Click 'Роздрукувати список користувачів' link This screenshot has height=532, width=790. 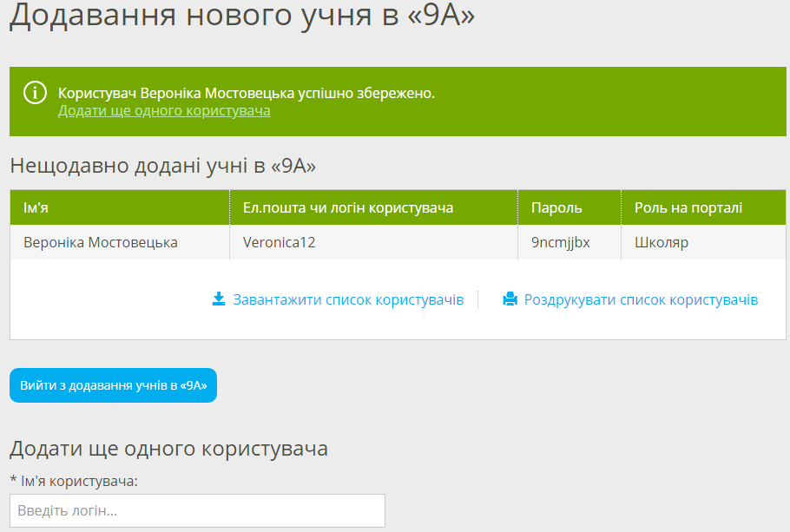[x=641, y=299]
